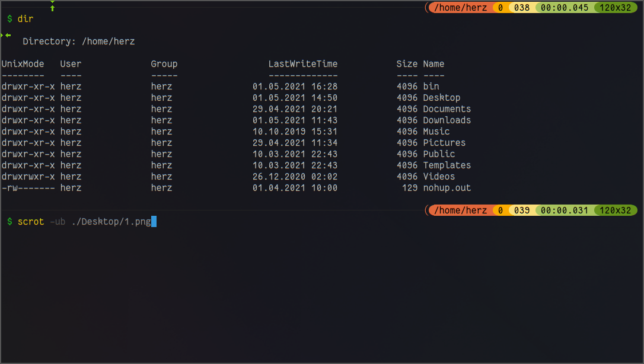Click the top '120x32' terminal size segment
Screen dimensions: 644x364
(616, 7)
